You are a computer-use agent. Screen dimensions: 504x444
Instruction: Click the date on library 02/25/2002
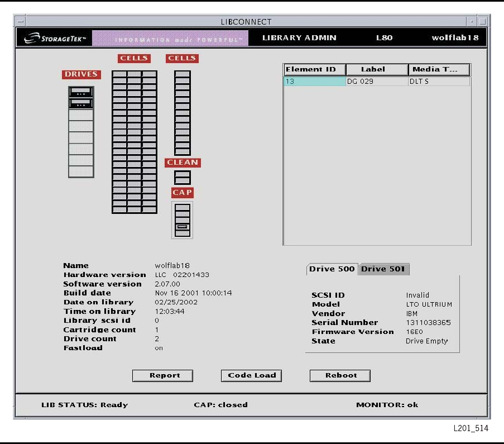coord(176,303)
